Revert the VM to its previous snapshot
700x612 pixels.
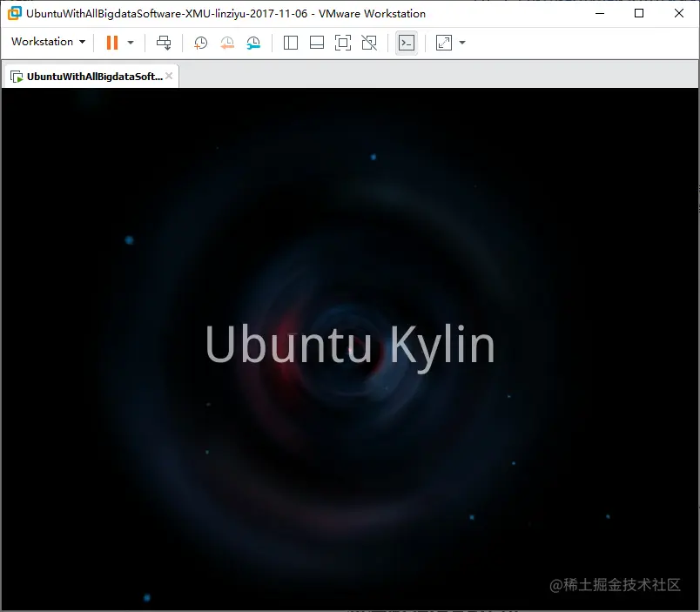tap(226, 43)
